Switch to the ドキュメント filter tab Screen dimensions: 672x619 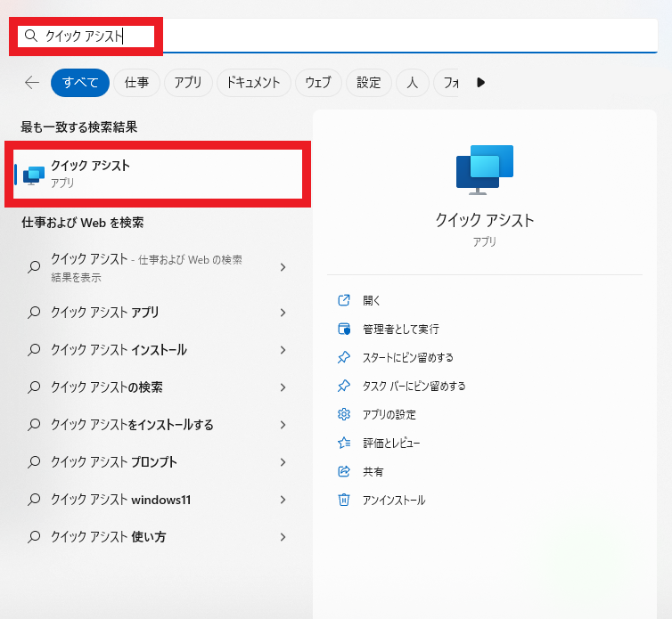254,82
